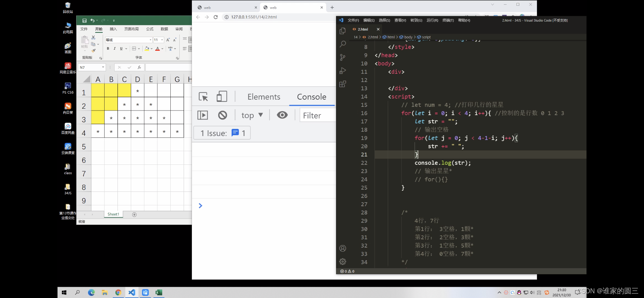Add a new sheet in Excel
The height and width of the screenshot is (298, 644).
[134, 215]
